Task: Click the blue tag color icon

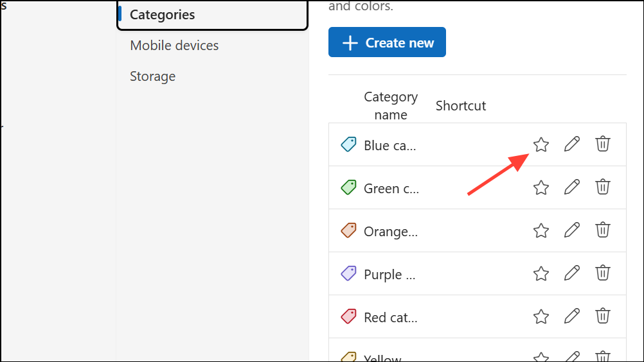Action: pyautogui.click(x=348, y=145)
